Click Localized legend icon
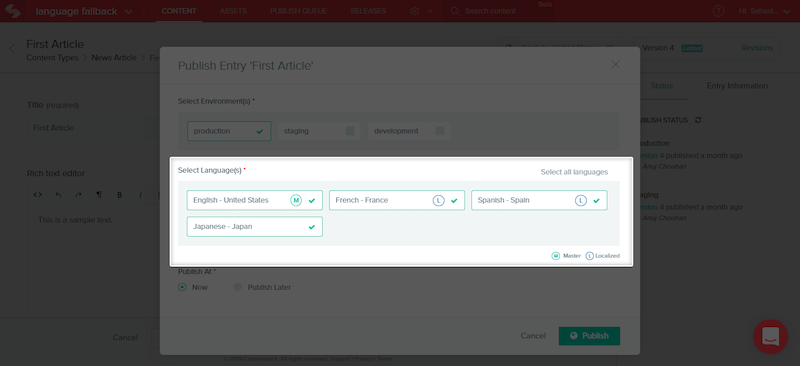 coord(589,256)
